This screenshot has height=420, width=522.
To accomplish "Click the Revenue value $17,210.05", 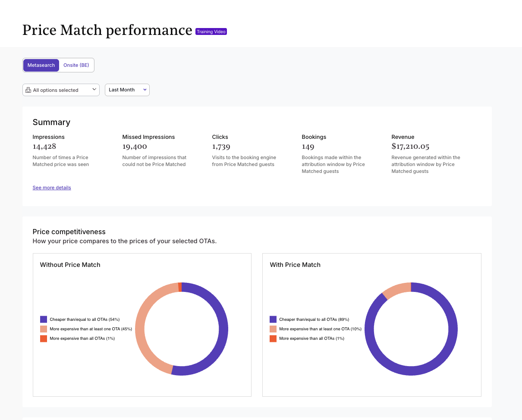I will tap(410, 147).
